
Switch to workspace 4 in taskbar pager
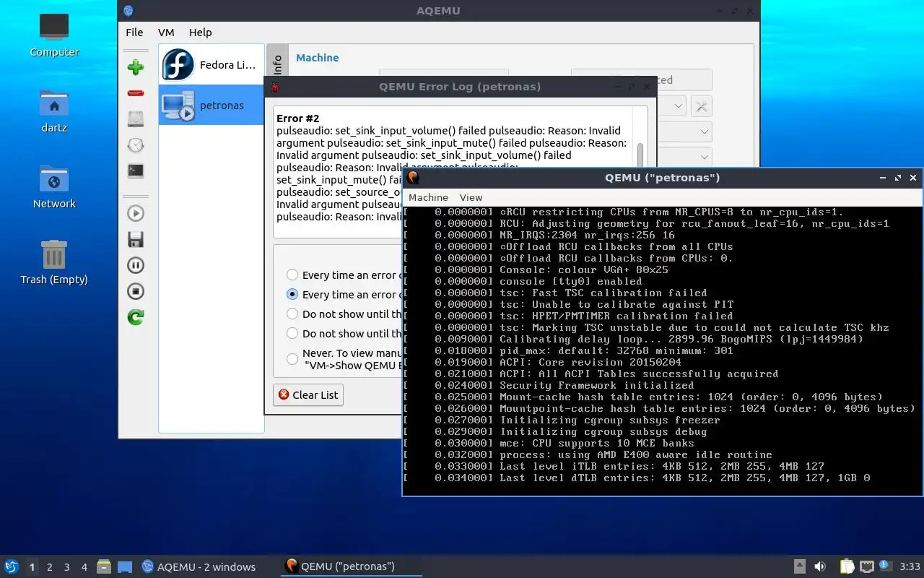pyautogui.click(x=84, y=567)
